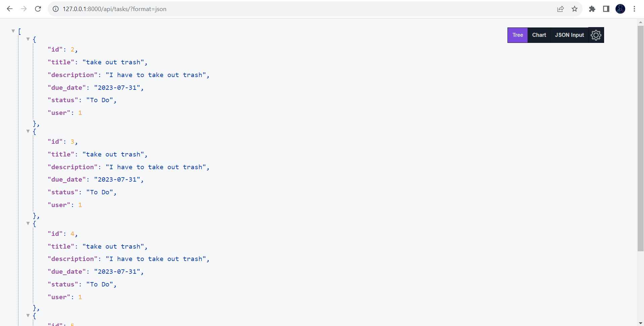Open the share this page icon
644x326 pixels.
560,9
